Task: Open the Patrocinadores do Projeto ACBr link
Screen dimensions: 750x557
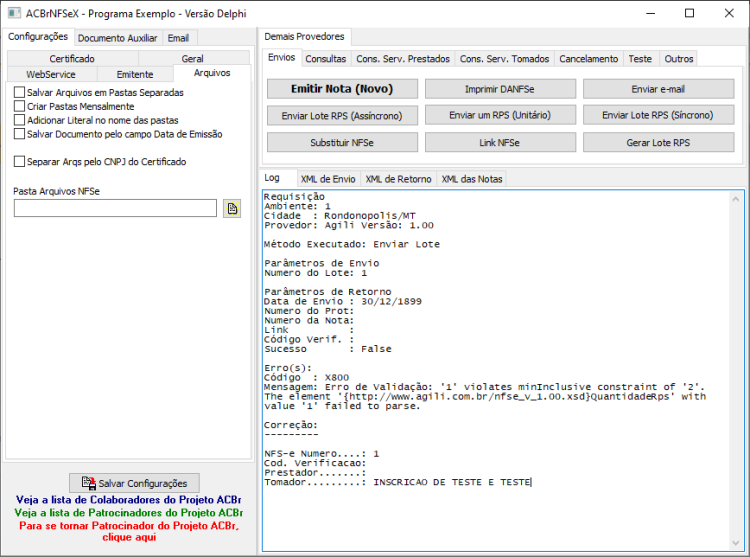Action: pos(129,513)
